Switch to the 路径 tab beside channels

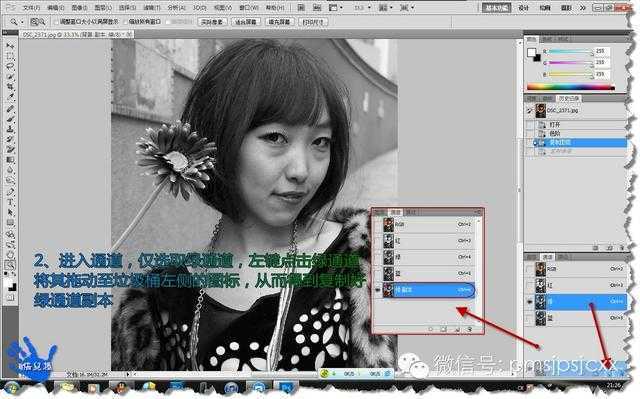coord(563,257)
